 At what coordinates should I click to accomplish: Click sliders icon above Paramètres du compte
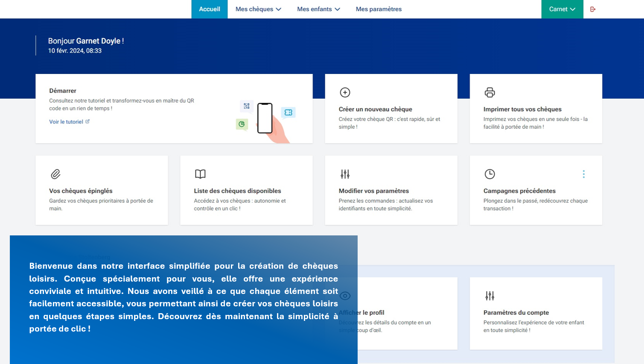[490, 296]
